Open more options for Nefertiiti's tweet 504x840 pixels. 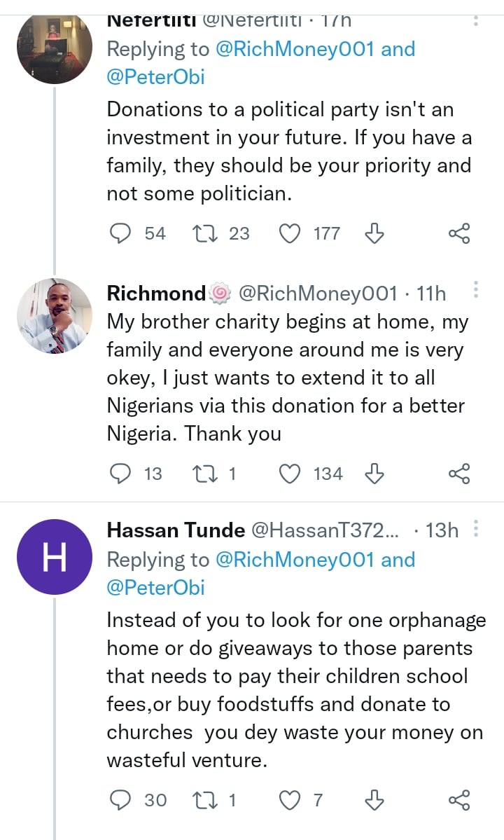(476, 20)
